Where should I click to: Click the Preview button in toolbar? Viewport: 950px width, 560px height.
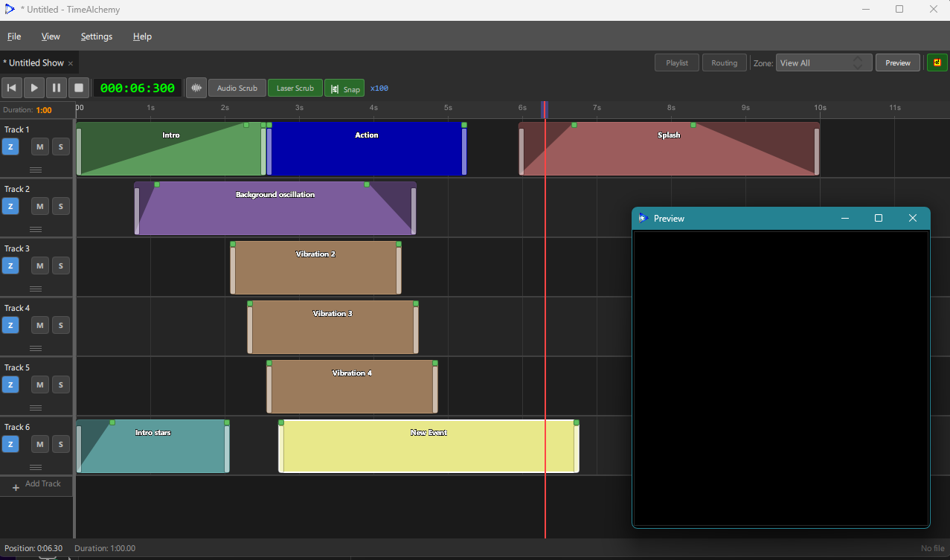[897, 62]
